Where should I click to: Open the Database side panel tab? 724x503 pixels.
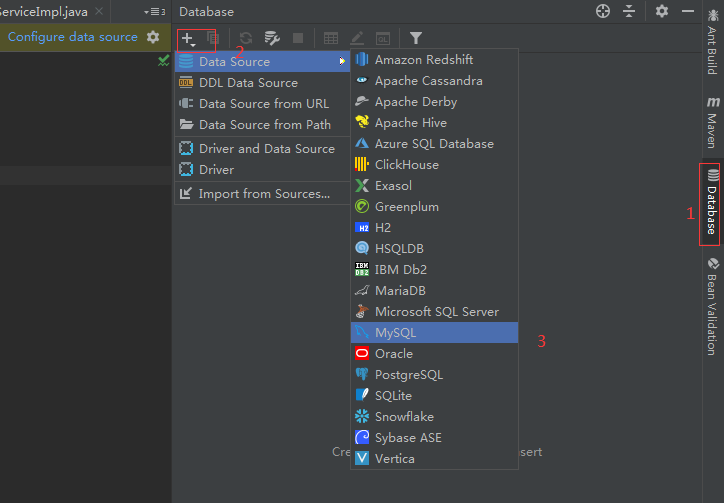point(712,204)
